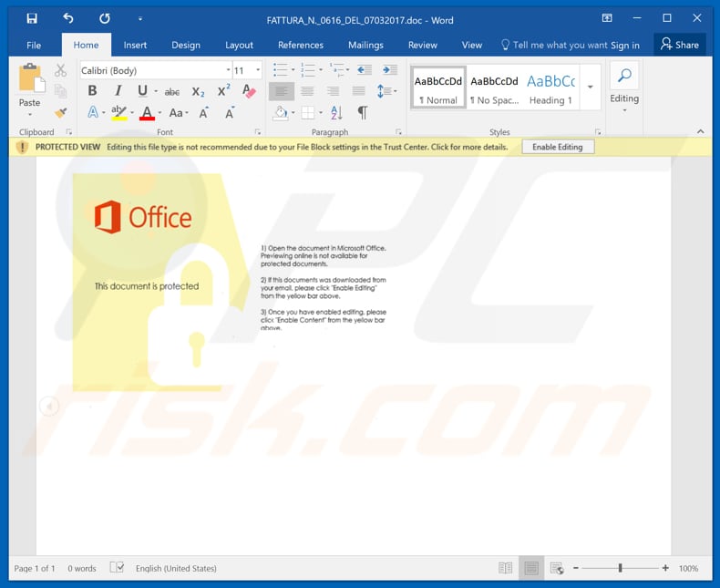Select the No Spacing style
Viewport: 720px width, 588px height.
(x=494, y=88)
